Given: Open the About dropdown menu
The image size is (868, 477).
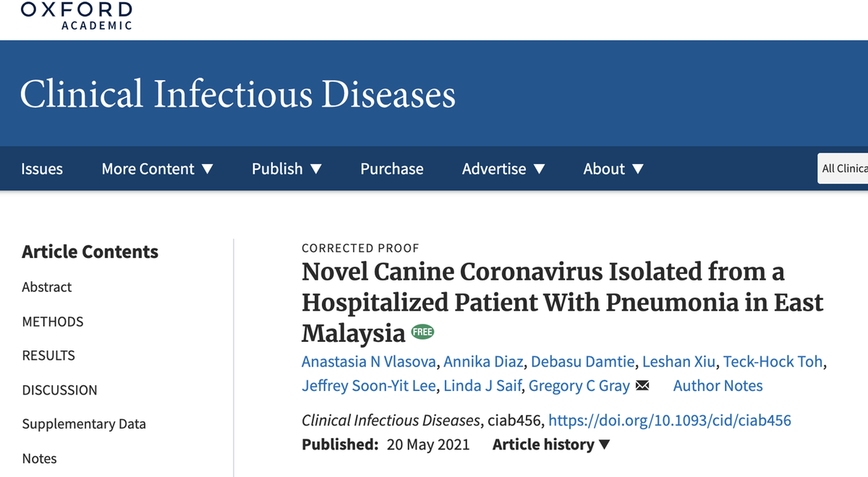Looking at the screenshot, I should click(x=613, y=169).
